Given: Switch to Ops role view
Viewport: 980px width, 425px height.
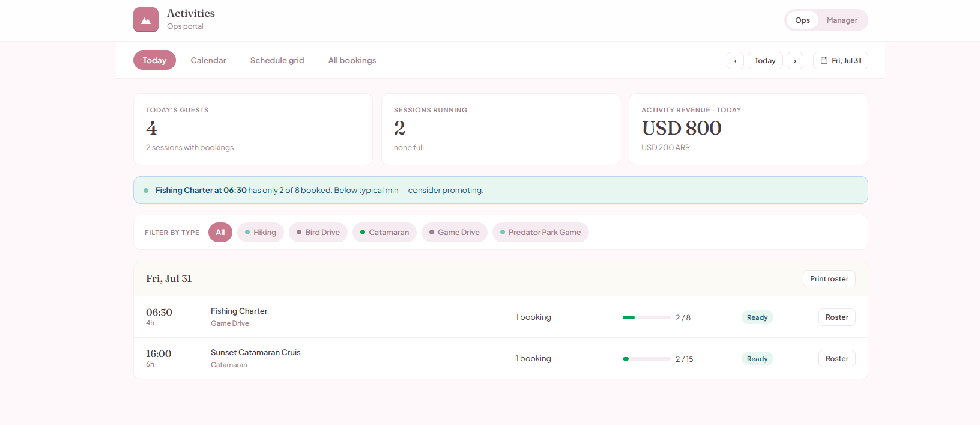Looking at the screenshot, I should (802, 20).
